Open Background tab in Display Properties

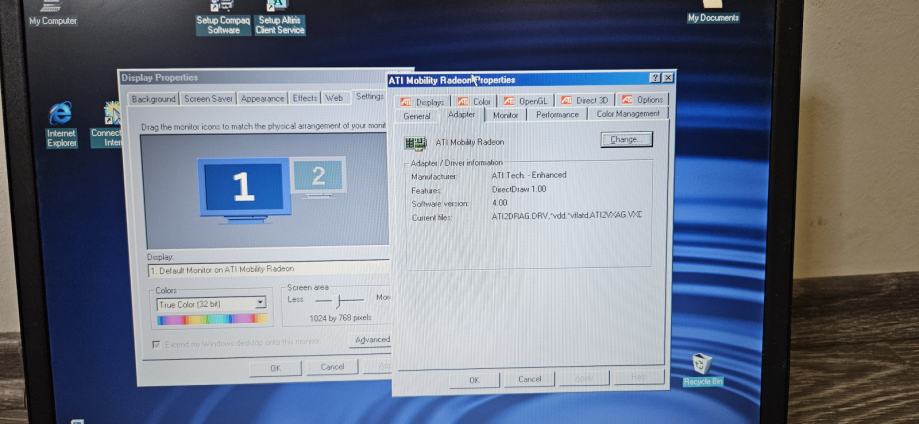tap(154, 99)
